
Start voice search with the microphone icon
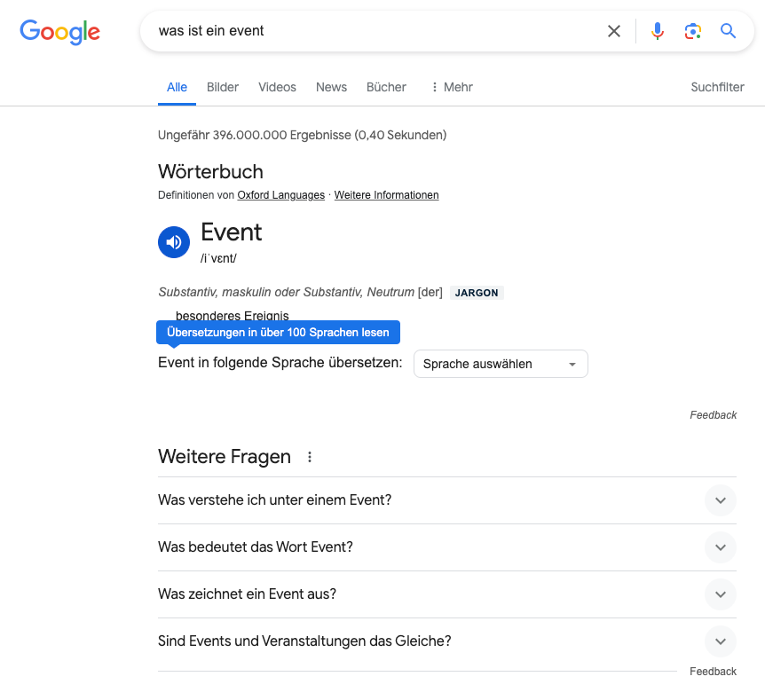pos(657,30)
